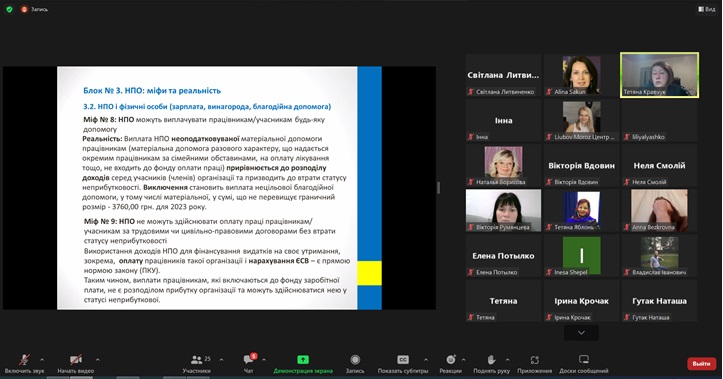This screenshot has width=723, height=379.
Task: Expand the raise hand options arrow
Action: (x=508, y=360)
